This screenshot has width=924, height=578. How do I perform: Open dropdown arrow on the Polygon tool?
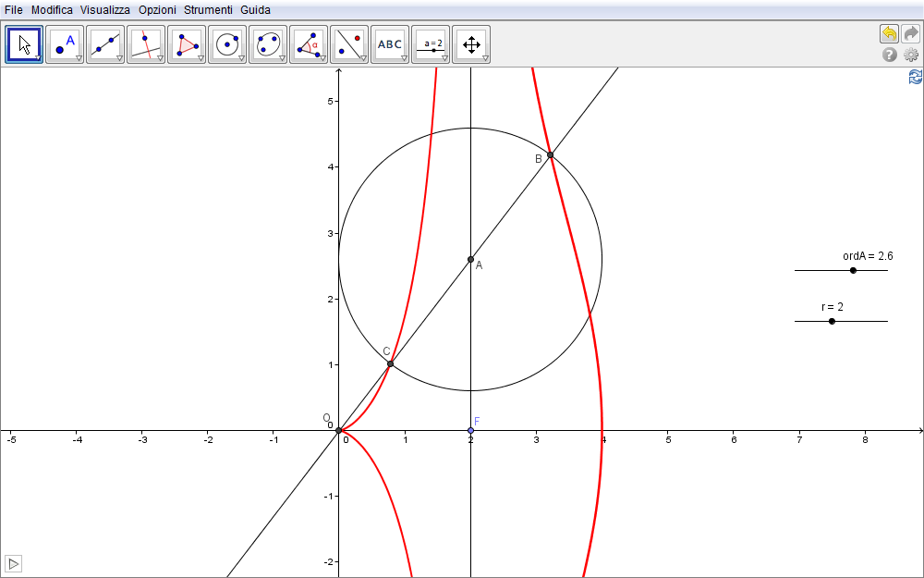point(201,58)
